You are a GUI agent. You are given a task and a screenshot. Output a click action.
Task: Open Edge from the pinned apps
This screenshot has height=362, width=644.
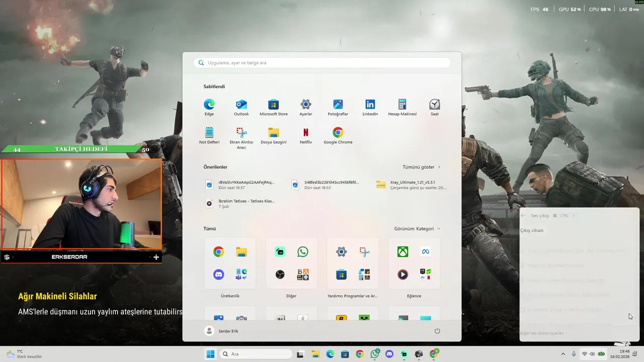209,108
